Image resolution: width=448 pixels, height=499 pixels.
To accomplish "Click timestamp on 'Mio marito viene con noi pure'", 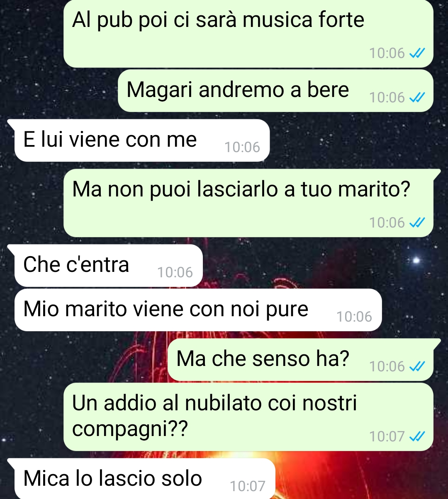I will pos(354,317).
